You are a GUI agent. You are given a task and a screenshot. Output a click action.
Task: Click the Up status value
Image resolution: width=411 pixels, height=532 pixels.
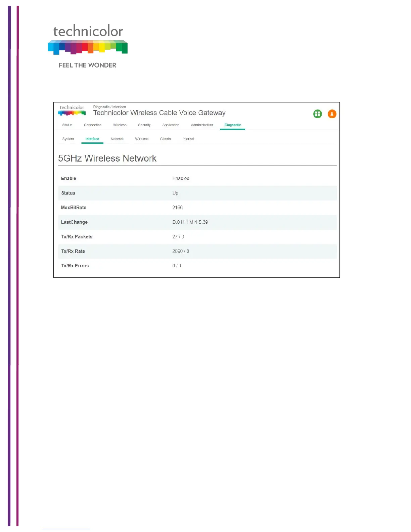tap(175, 193)
